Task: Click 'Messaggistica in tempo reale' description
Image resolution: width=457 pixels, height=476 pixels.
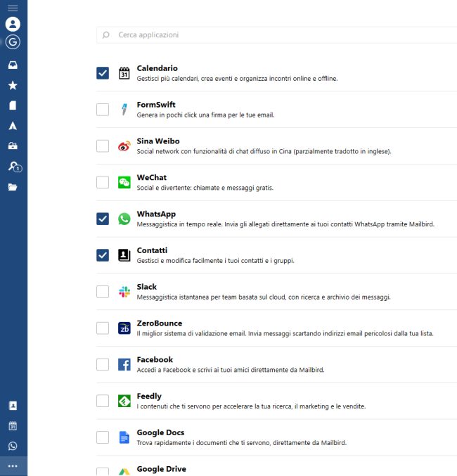Action: [285, 224]
